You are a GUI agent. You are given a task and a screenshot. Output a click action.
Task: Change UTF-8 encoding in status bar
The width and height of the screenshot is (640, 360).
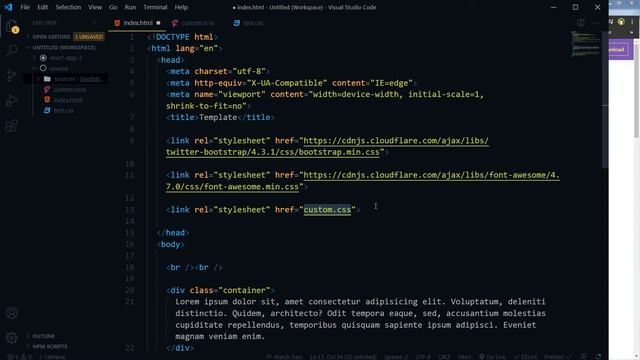click(423, 357)
